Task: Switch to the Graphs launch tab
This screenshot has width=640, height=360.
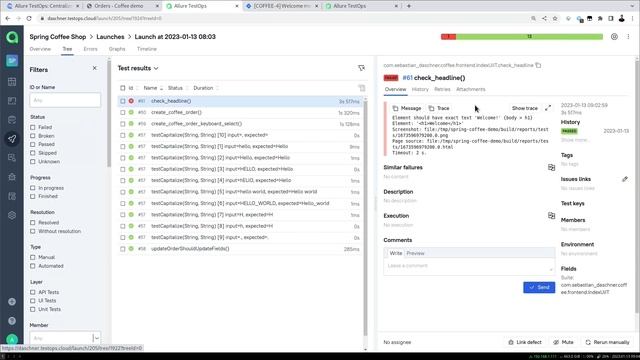Action: (117, 49)
